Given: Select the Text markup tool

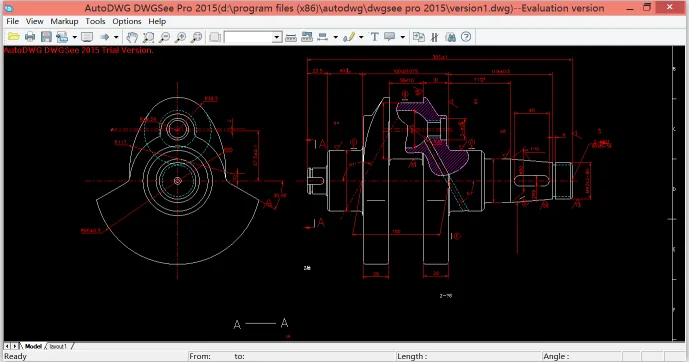Looking at the screenshot, I should click(374, 37).
